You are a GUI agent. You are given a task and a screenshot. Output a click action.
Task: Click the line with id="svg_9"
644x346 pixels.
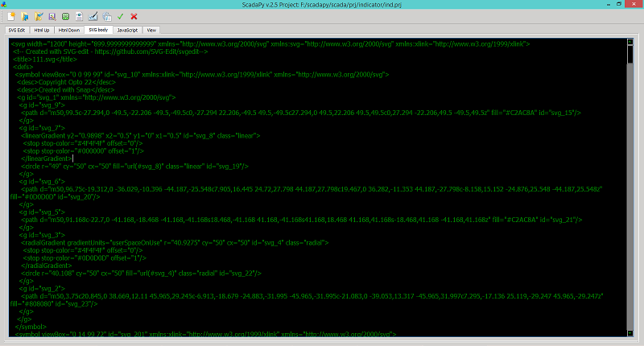pos(42,105)
